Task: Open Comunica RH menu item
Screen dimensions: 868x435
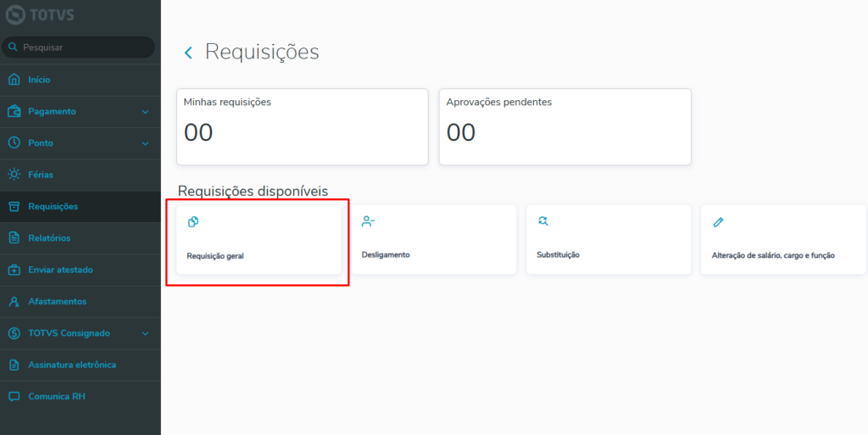Action: click(x=56, y=396)
